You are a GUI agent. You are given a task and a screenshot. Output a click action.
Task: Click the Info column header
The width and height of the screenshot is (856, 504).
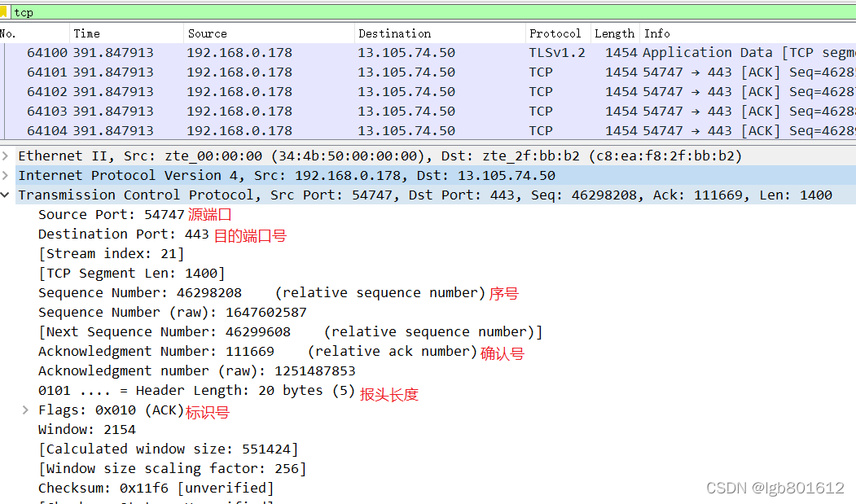748,33
